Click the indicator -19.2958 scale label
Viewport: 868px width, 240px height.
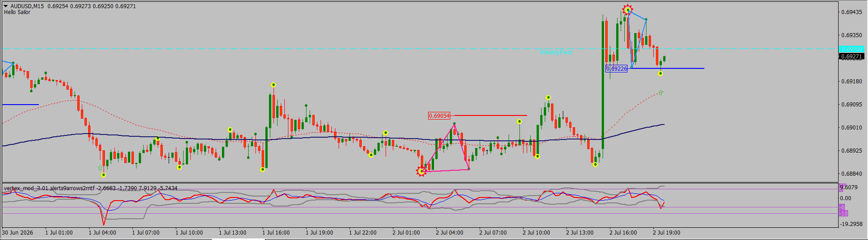click(851, 224)
